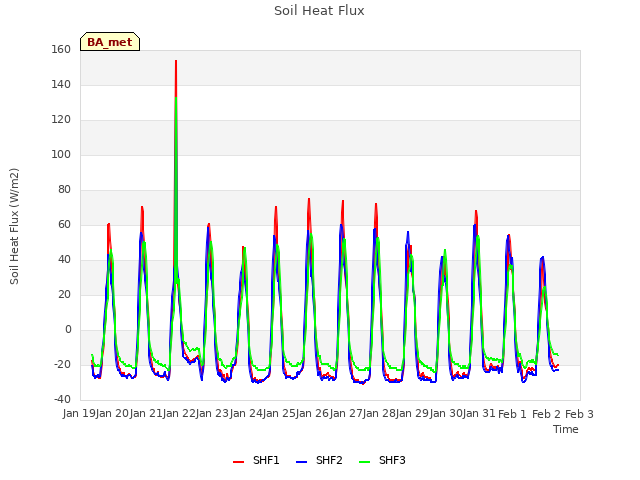Click the 40 y-axis tick label

pos(64,260)
